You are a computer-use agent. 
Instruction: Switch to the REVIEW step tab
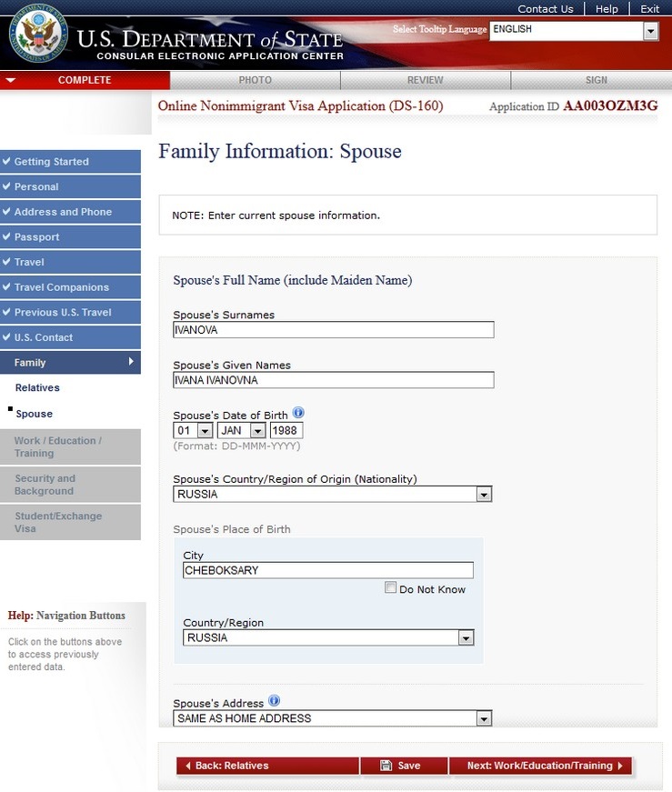(x=426, y=80)
